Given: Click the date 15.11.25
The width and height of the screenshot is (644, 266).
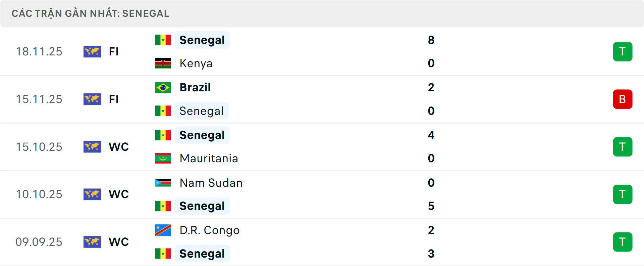Looking at the screenshot, I should pyautogui.click(x=39, y=99).
